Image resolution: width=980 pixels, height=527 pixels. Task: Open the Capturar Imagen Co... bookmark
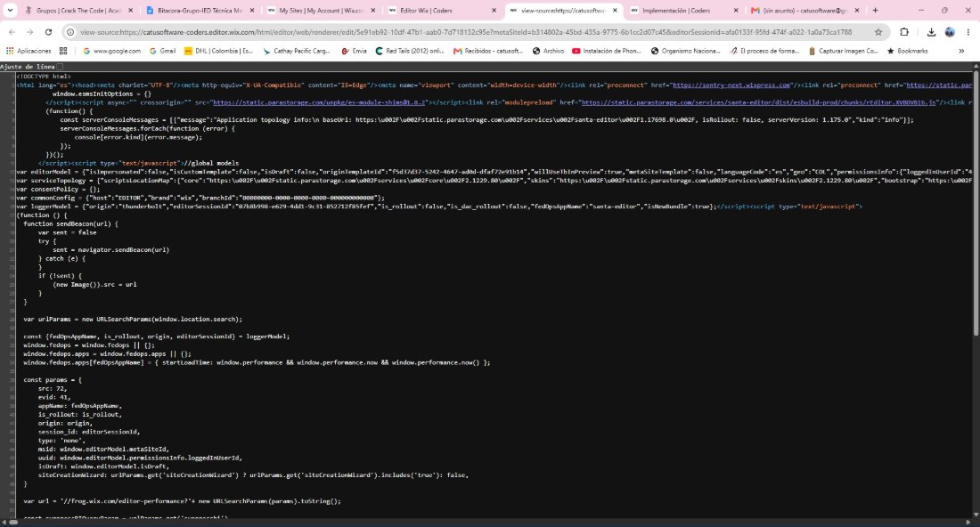coord(843,52)
